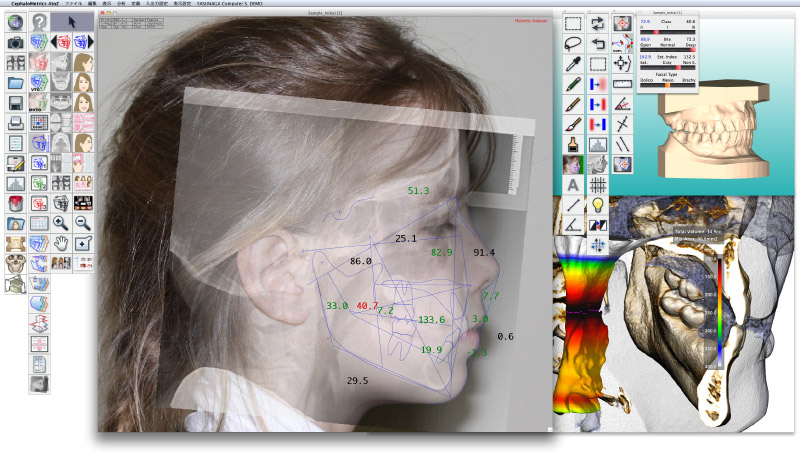Image resolution: width=800 pixels, height=453 pixels.
Task: Click the red measurement value 40.7
Action: pyautogui.click(x=367, y=306)
